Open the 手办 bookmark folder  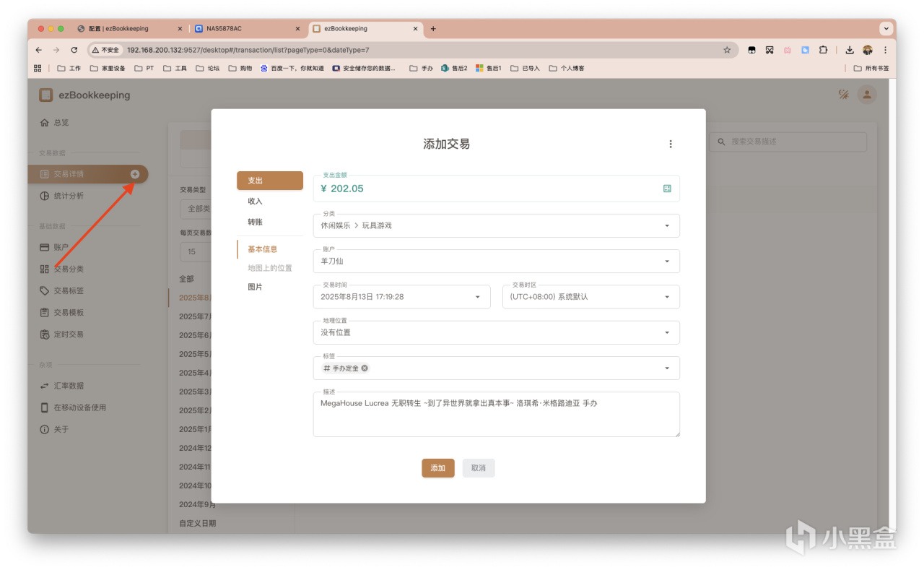coord(421,69)
